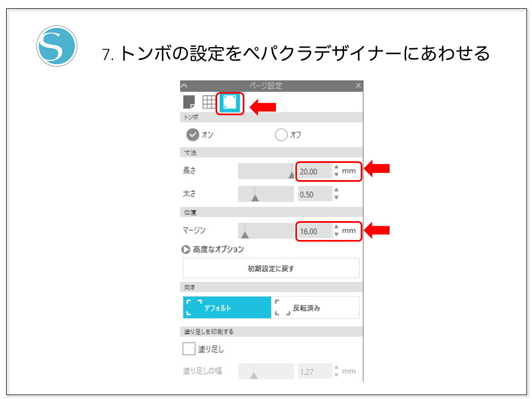The height and width of the screenshot is (399, 532).
Task: Close the ページ設定 panel
Action: (359, 85)
